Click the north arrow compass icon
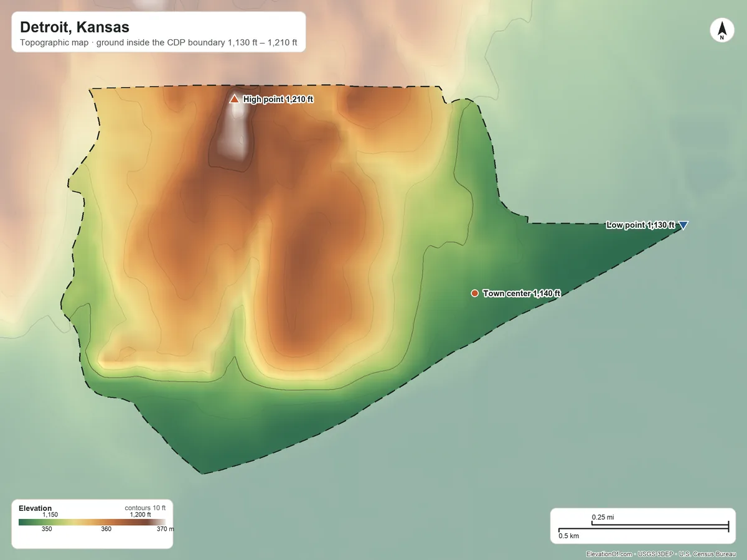This screenshot has width=747, height=560. 722,30
